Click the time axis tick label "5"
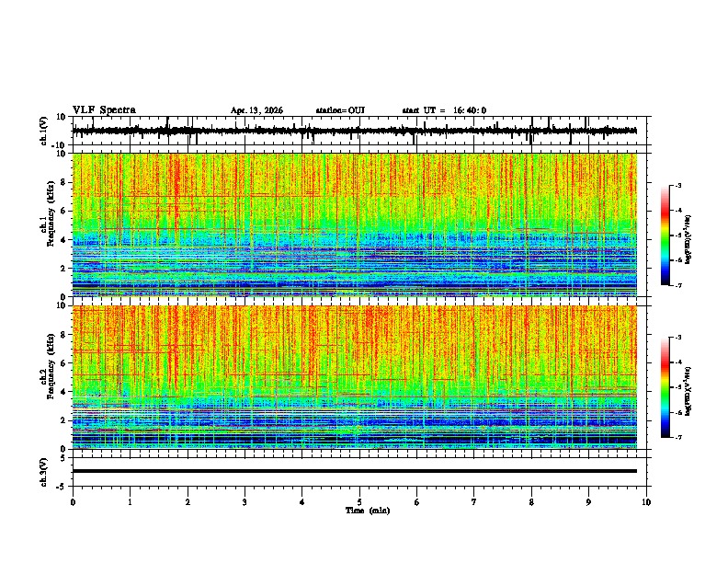This screenshot has width=728, height=563. click(359, 502)
